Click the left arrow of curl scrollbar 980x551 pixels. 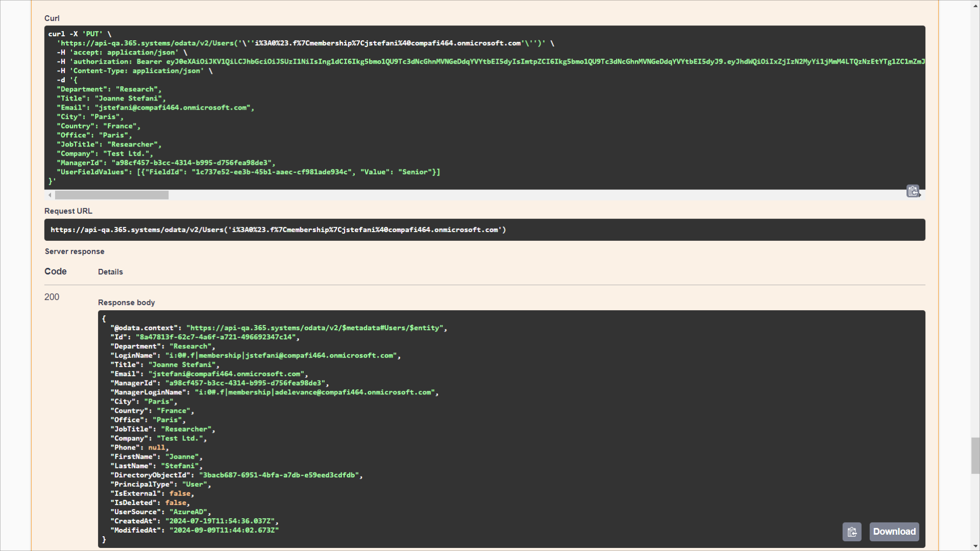point(50,195)
